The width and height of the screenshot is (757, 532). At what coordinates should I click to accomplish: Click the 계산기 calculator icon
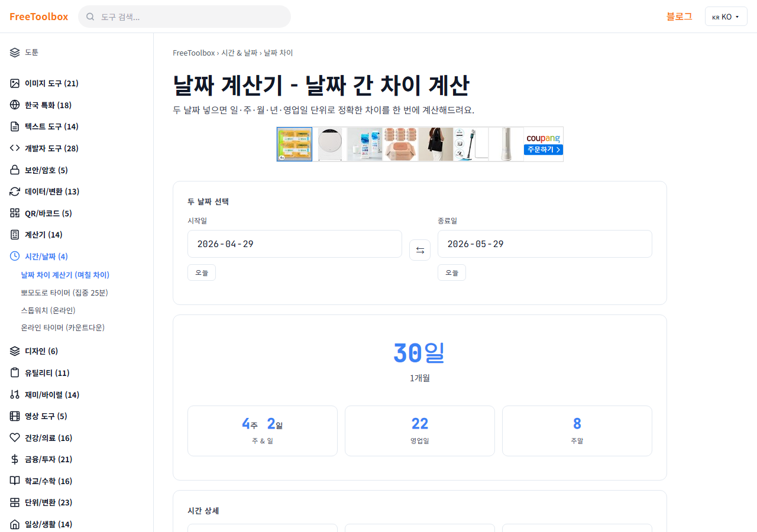[15, 235]
